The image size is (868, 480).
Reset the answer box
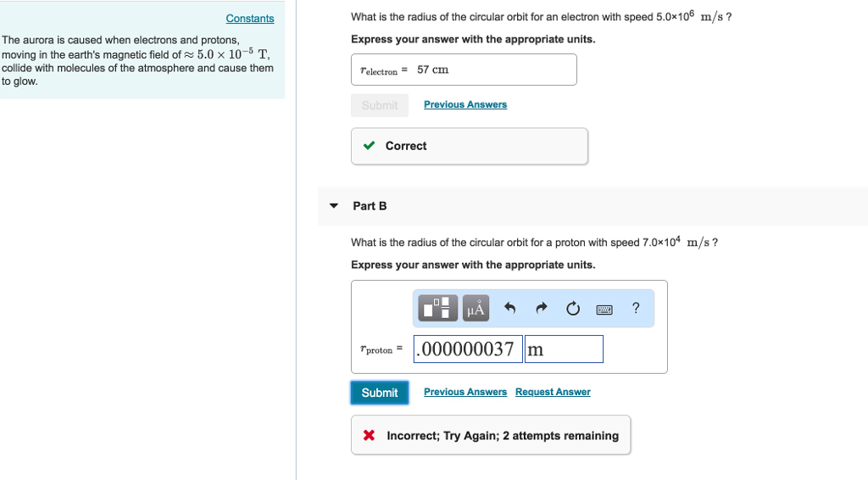(573, 308)
